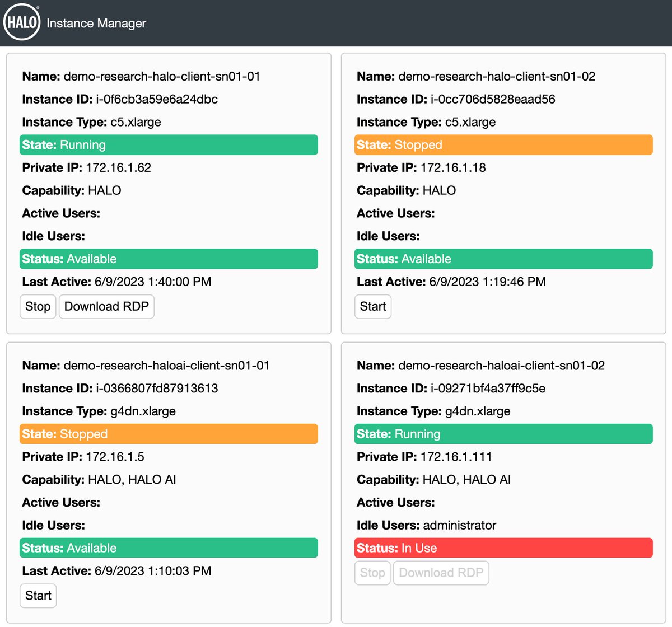
Task: Click Running state bar of haloai-client-sn01-02
Action: click(503, 434)
